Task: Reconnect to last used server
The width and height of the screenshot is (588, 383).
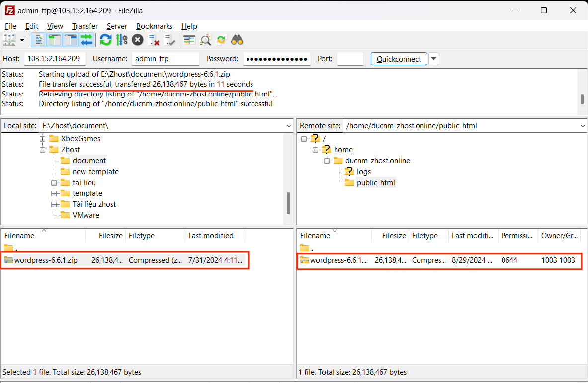Action: (170, 40)
